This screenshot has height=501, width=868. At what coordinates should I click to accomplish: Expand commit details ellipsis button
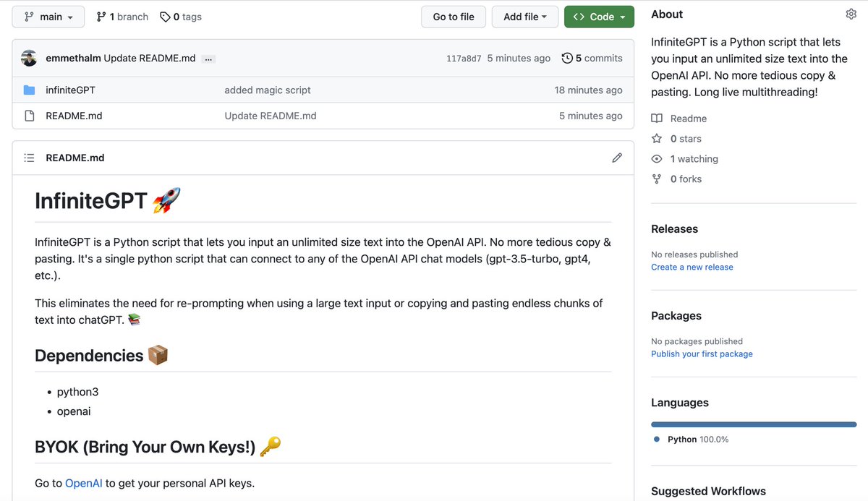(208, 59)
